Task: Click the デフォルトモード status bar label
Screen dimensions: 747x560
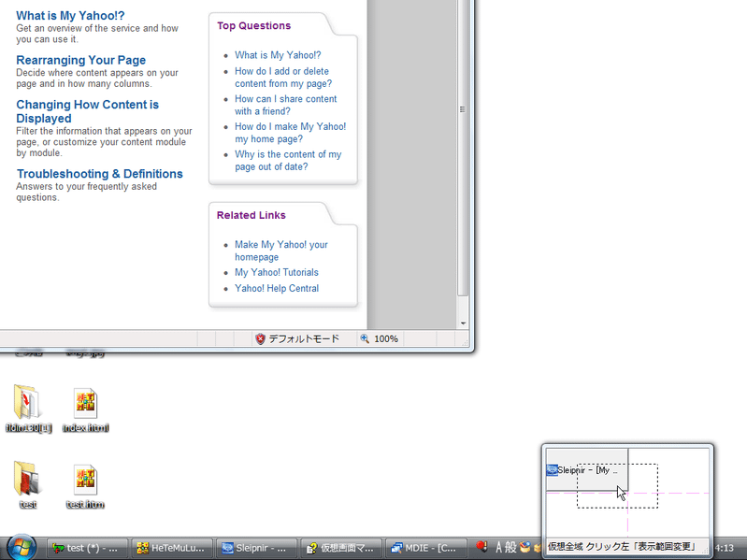Action: [x=304, y=338]
